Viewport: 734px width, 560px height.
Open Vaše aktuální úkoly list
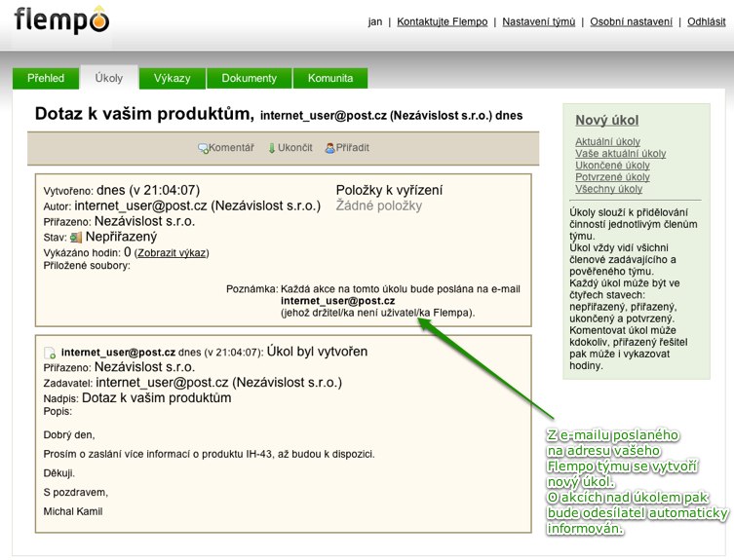click(x=620, y=154)
